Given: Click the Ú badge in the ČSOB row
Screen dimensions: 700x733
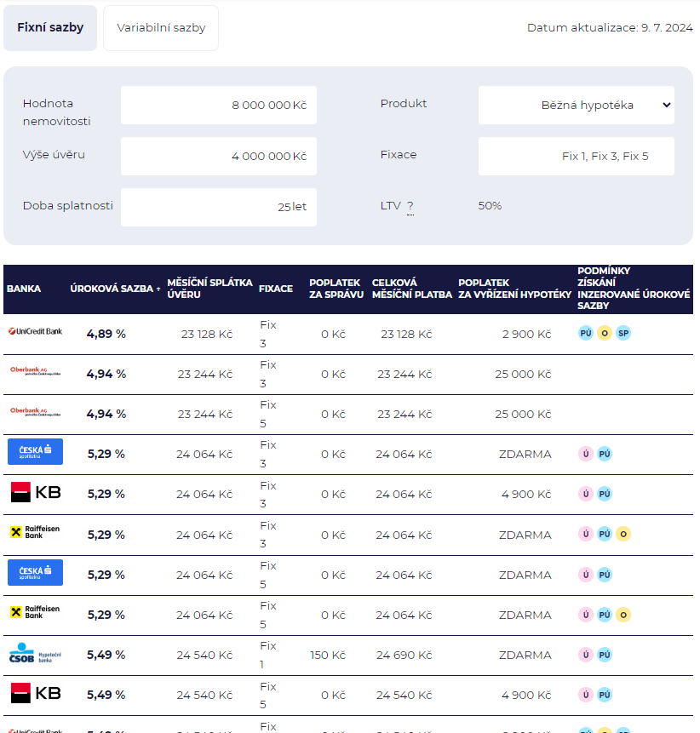Looking at the screenshot, I should tap(585, 655).
